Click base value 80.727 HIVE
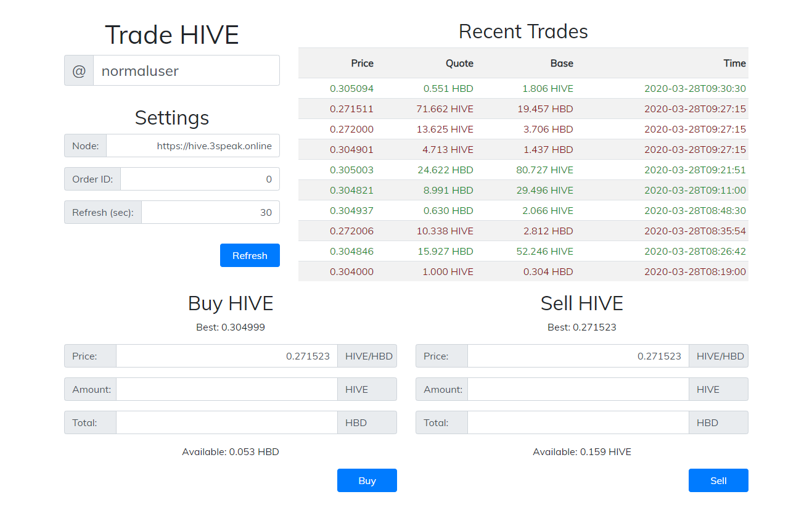This screenshot has width=812, height=518. coord(545,170)
